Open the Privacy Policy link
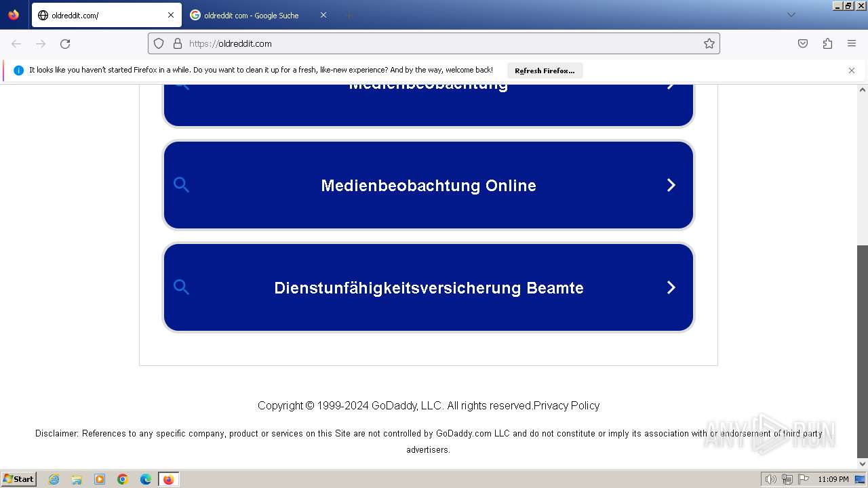 (x=566, y=405)
